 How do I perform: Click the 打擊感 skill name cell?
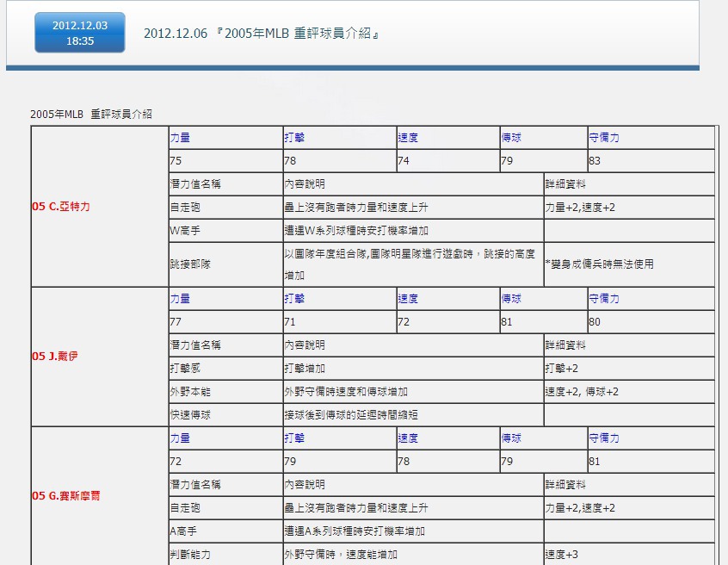coord(185,369)
